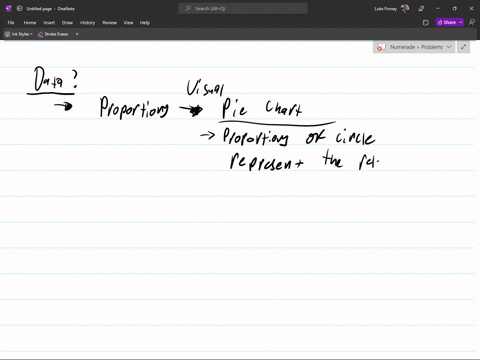Image resolution: width=480 pixels, height=360 pixels.
Task: Click the Untitled page - OneNote title
Action: (x=51, y=9)
